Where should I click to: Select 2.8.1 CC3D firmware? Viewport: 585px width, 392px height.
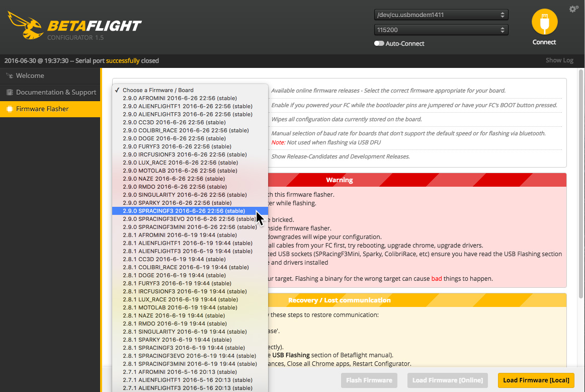tap(190, 260)
